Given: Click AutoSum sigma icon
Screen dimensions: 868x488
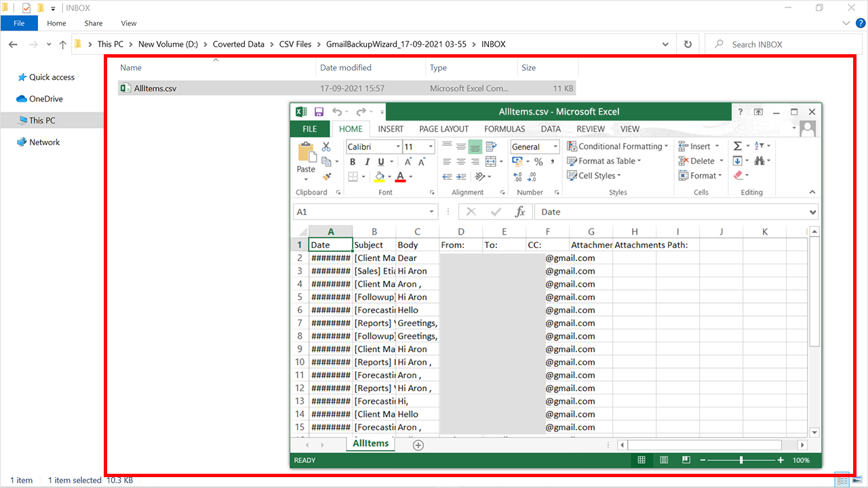Looking at the screenshot, I should [737, 146].
